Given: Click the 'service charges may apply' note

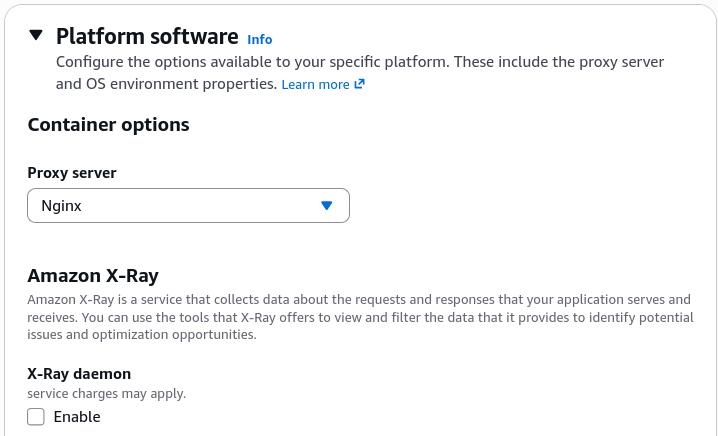Looking at the screenshot, I should coord(107,393).
